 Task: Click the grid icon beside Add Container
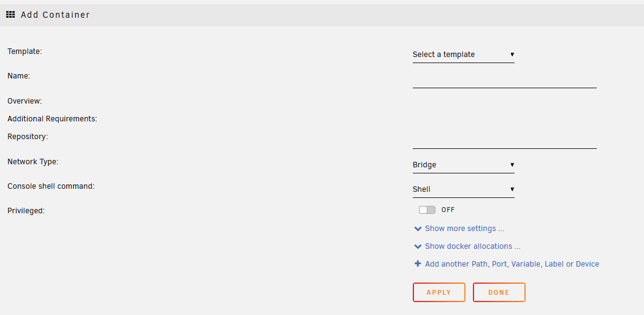[x=10, y=15]
